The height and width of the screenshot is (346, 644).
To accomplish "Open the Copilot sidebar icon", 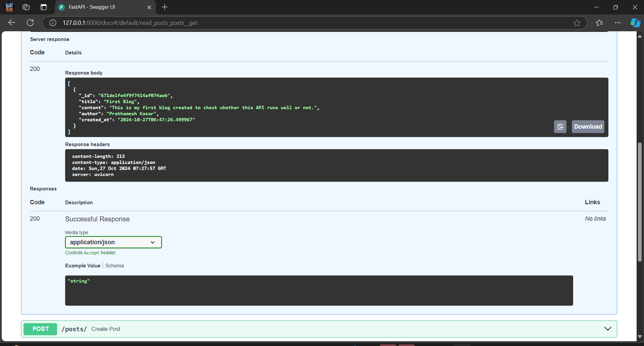I will (635, 23).
